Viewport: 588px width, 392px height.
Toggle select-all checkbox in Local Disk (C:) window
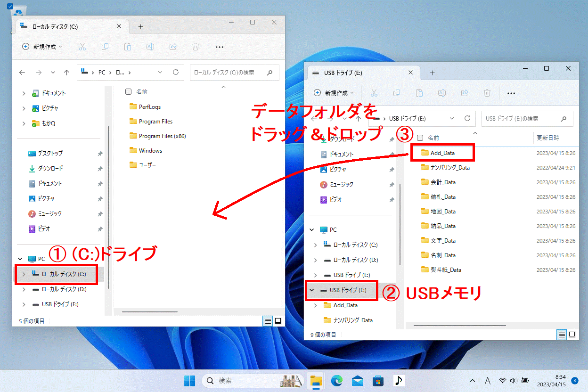point(128,92)
